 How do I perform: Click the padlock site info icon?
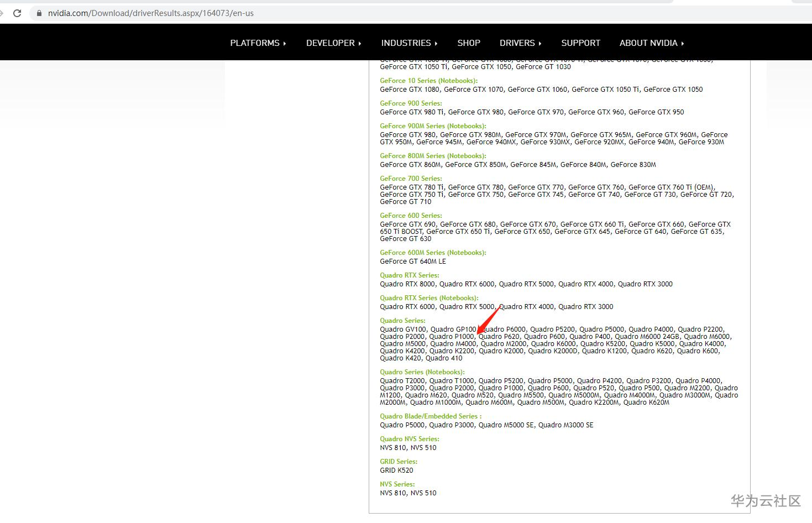(39, 13)
